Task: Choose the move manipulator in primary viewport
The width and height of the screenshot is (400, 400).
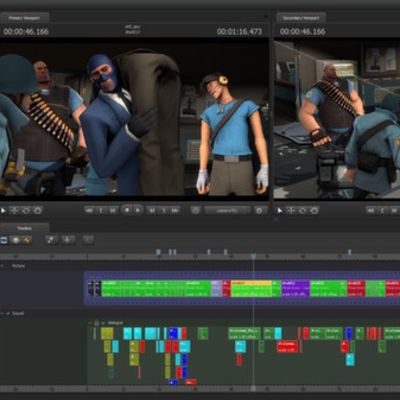Action: tap(14, 211)
